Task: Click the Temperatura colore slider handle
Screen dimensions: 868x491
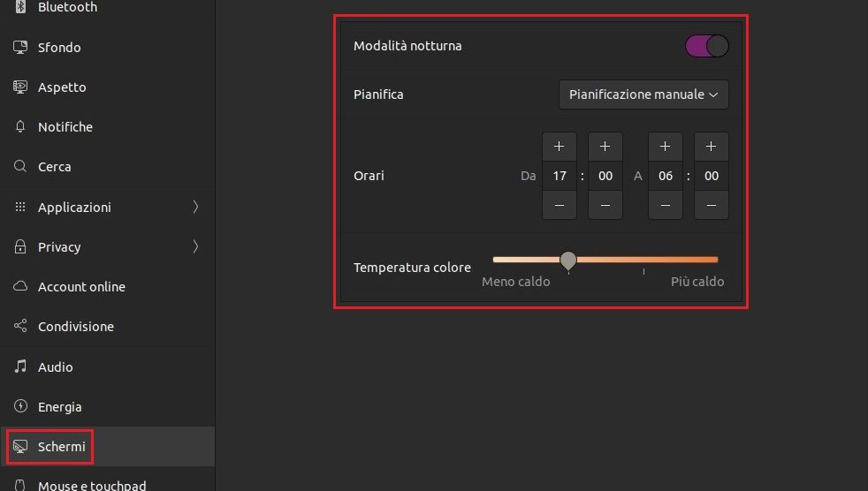Action: click(568, 260)
